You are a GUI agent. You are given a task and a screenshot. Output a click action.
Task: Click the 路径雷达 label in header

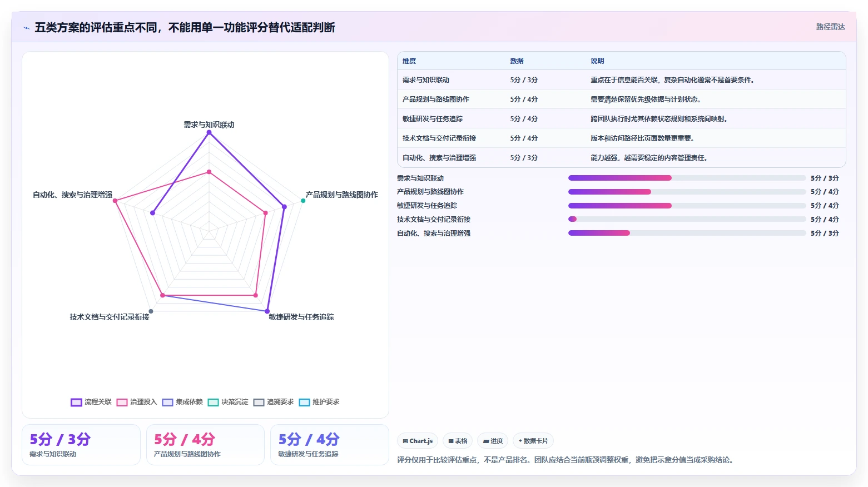830,27
